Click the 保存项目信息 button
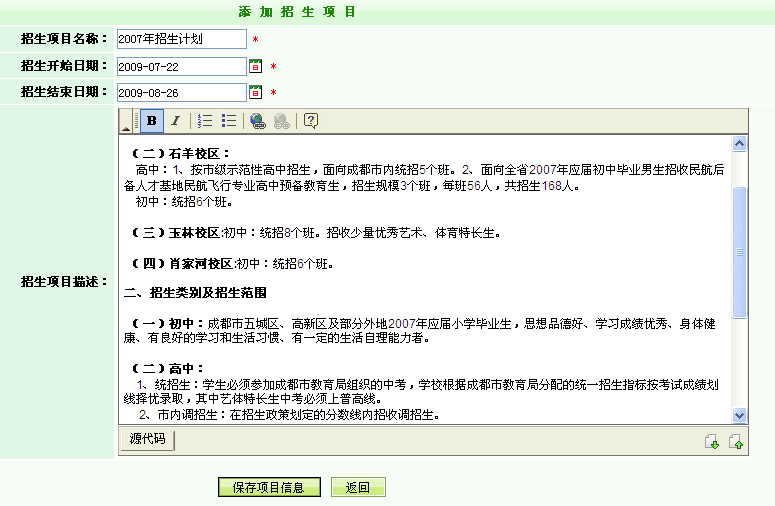The height and width of the screenshot is (506, 775). (269, 488)
